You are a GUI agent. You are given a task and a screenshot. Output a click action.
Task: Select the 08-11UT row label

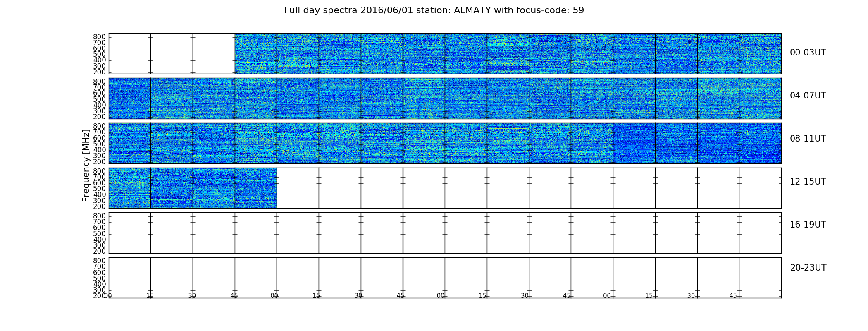[x=808, y=139]
